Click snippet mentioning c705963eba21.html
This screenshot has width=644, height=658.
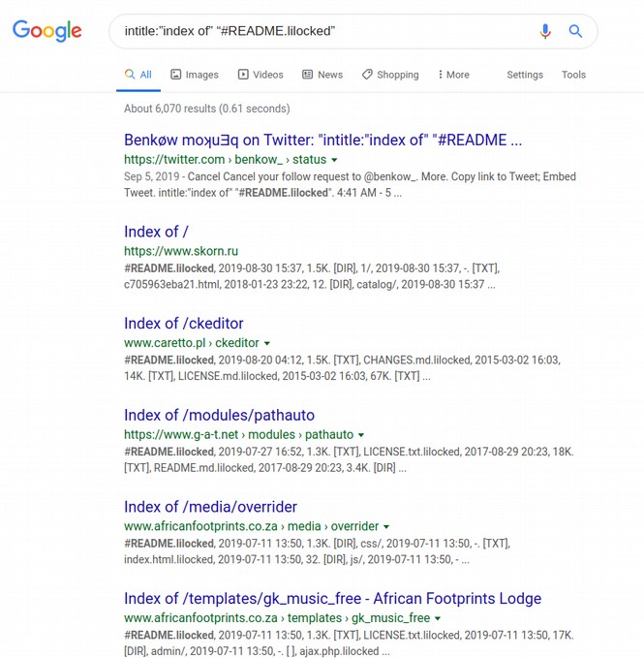[312, 276]
